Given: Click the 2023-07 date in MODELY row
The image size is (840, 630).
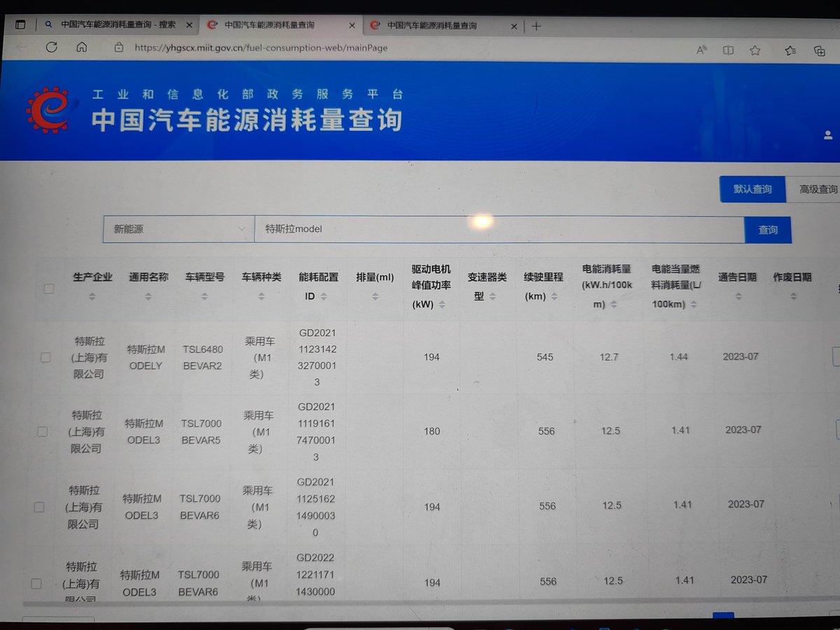Looking at the screenshot, I should click(741, 356).
